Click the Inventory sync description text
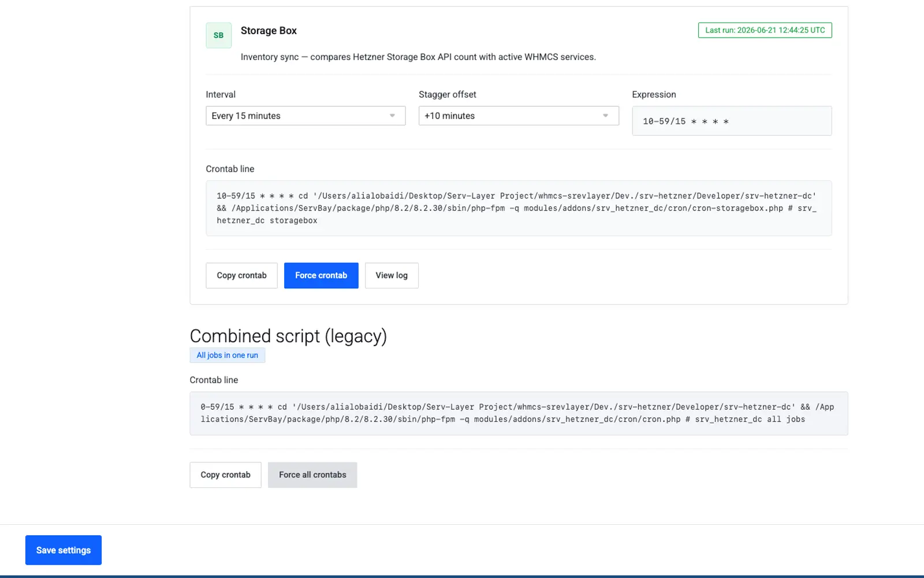 pyautogui.click(x=418, y=57)
